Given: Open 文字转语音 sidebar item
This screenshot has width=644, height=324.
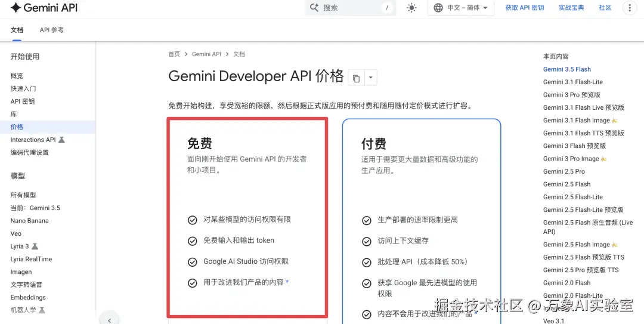Looking at the screenshot, I should (26, 285).
